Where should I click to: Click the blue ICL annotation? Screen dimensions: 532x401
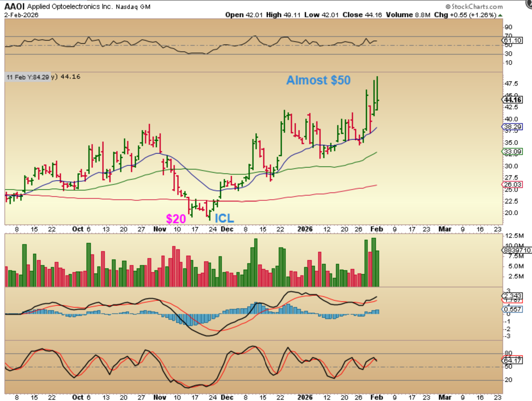(224, 218)
